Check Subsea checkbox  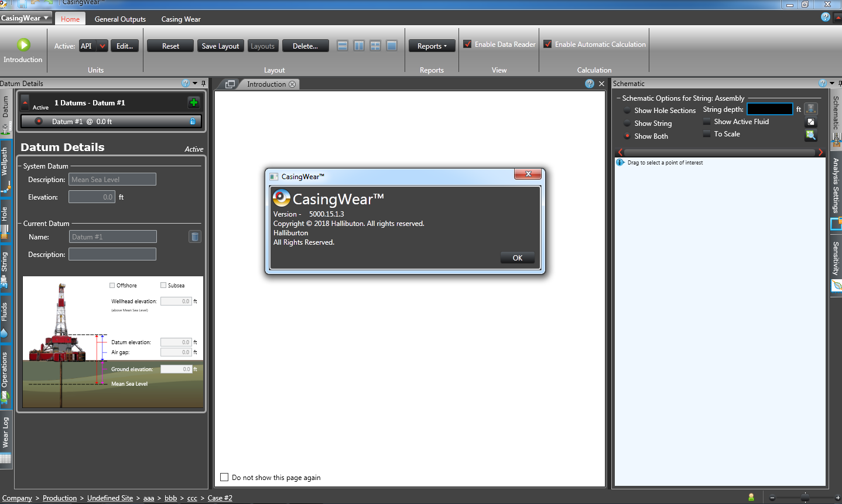163,286
